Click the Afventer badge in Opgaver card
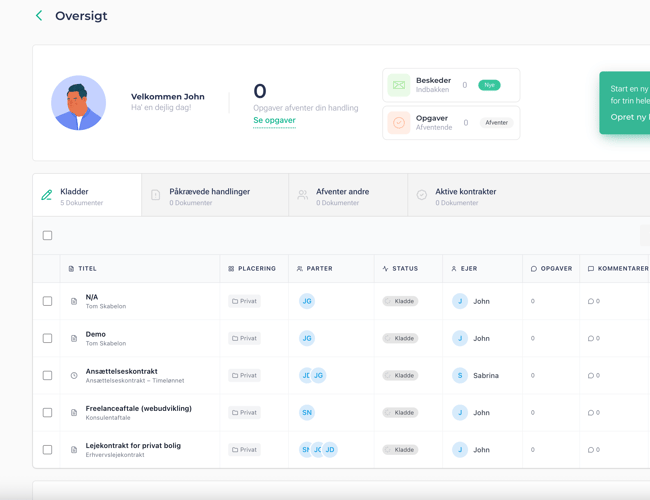 click(x=496, y=123)
